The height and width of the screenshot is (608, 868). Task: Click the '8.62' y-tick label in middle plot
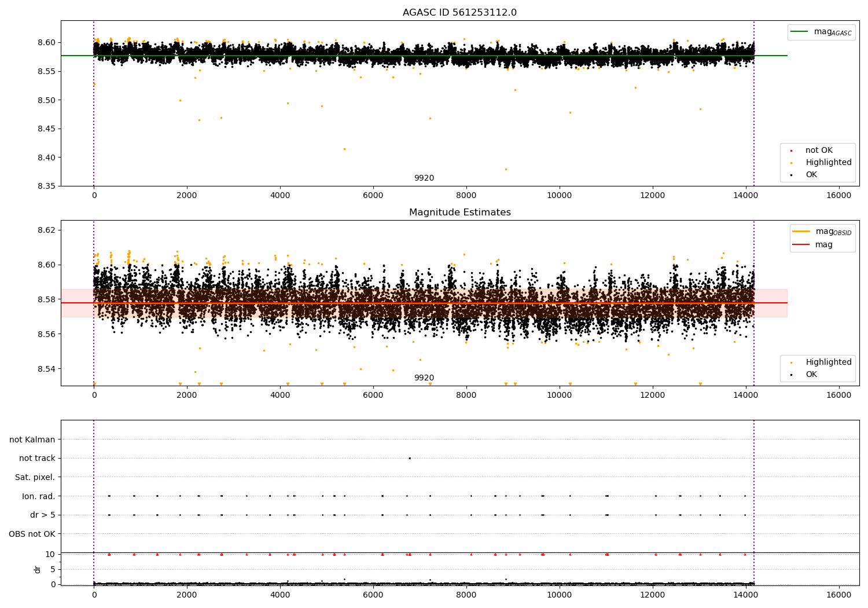tap(47, 230)
